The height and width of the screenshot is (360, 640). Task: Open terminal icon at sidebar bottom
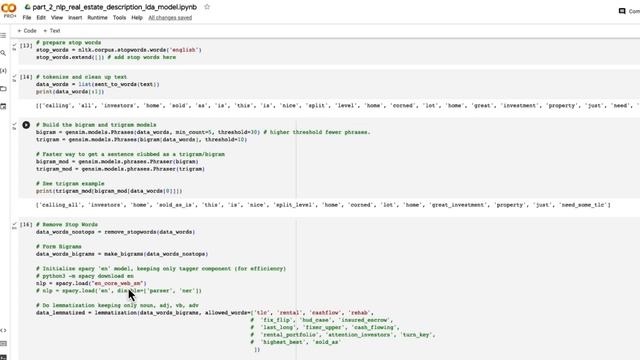coord(3,357)
